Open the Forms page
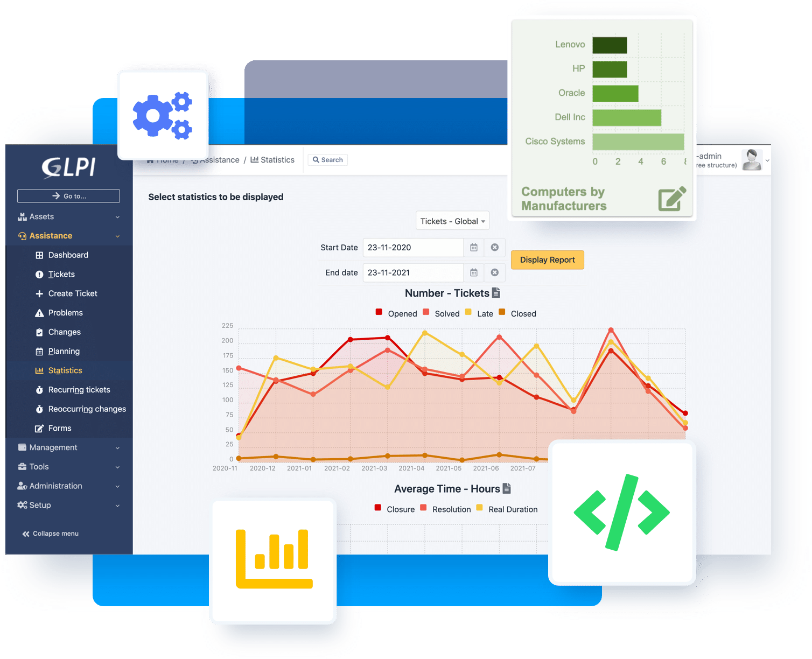The height and width of the screenshot is (659, 812). tap(60, 429)
